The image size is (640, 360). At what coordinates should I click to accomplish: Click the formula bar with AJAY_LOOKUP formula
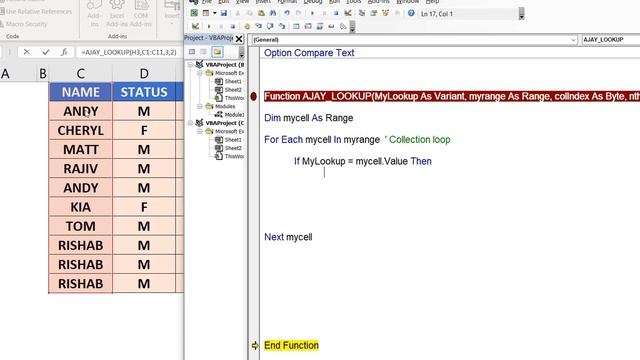[x=129, y=52]
